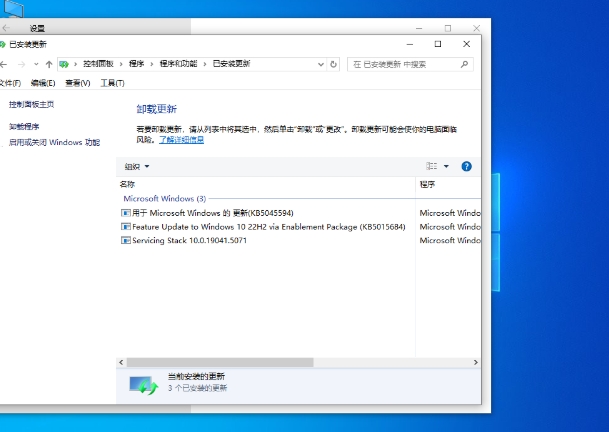The image size is (609, 432).
Task: Select Servicing Stack 10.0.19041.5071 entry
Action: (188, 240)
